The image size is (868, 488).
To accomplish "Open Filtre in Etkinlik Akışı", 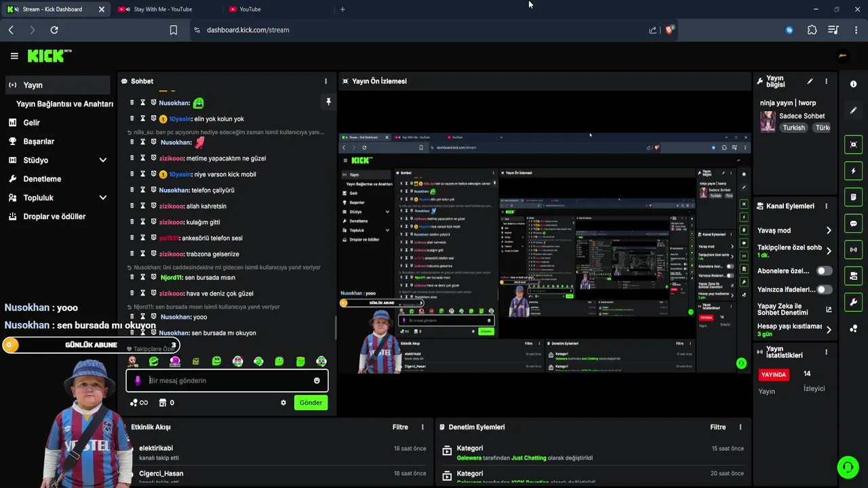I will (x=400, y=427).
